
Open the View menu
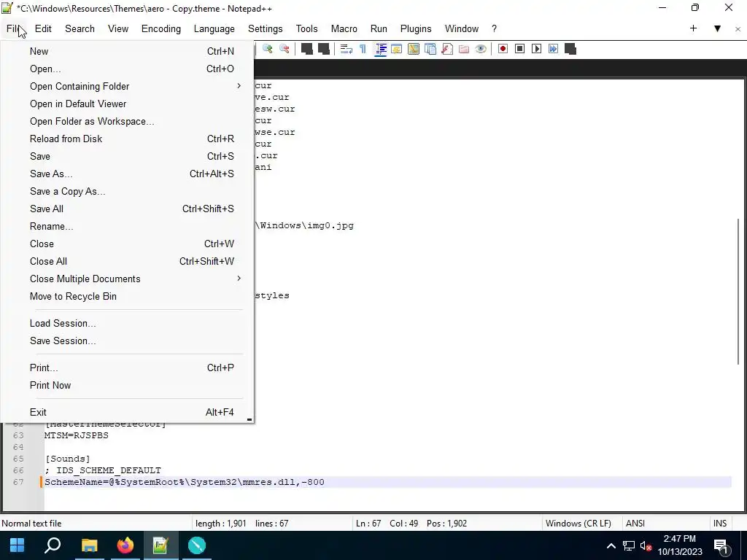click(x=118, y=28)
